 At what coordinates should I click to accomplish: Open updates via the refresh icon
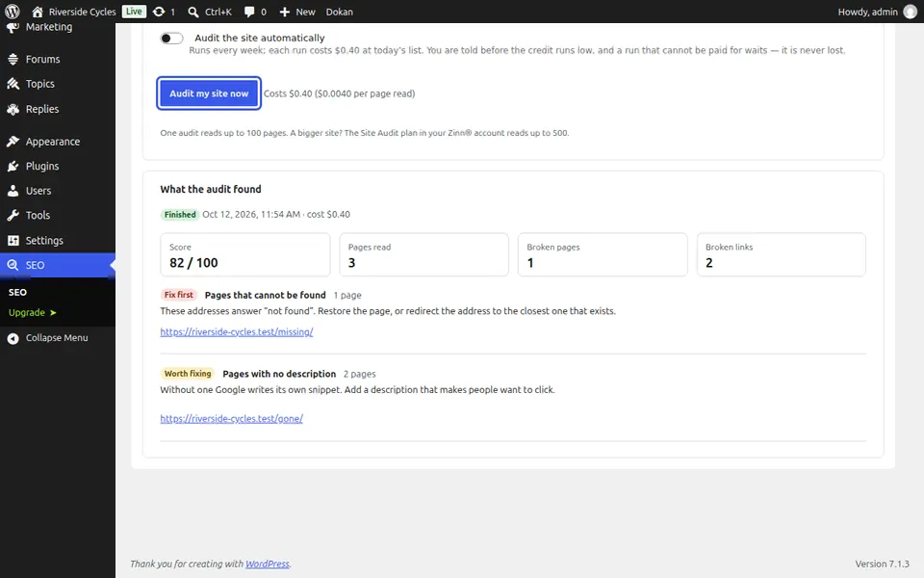point(159,12)
